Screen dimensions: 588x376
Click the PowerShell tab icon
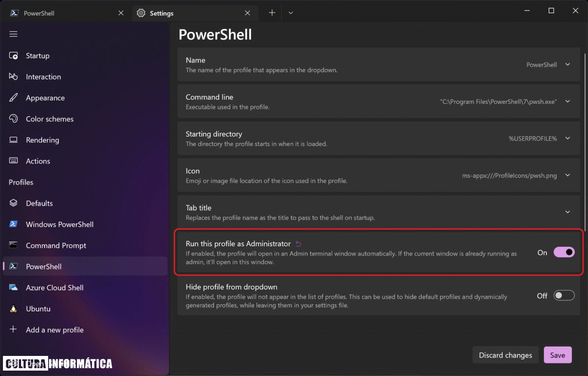[15, 13]
